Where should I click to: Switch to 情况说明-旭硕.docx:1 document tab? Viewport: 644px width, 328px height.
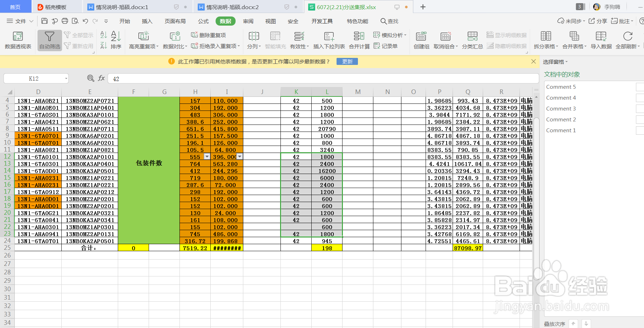pos(138,7)
